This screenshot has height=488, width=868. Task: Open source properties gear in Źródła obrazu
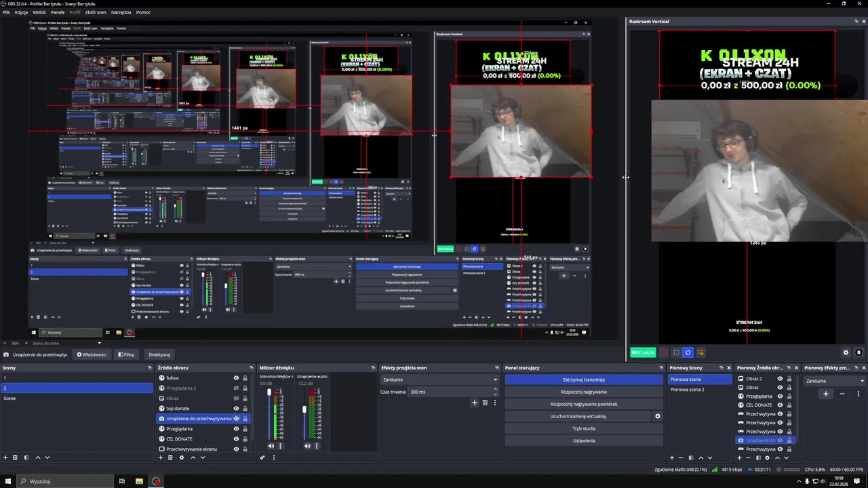coord(181,457)
